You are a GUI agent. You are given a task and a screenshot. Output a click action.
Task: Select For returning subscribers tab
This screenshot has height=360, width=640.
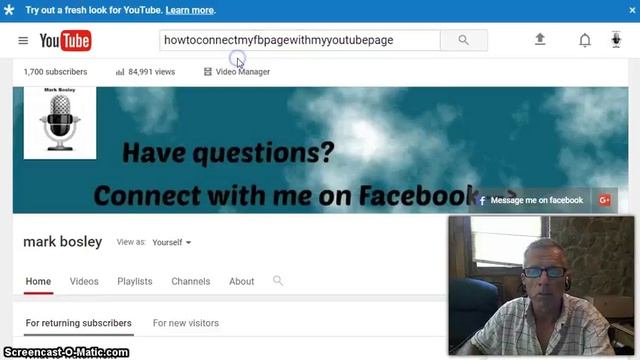tap(79, 323)
